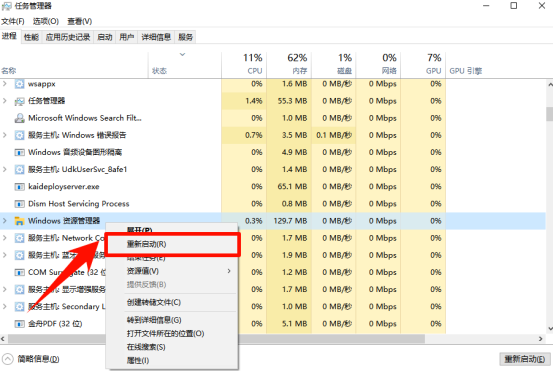Choose 属性(I) in context menu

point(173,361)
